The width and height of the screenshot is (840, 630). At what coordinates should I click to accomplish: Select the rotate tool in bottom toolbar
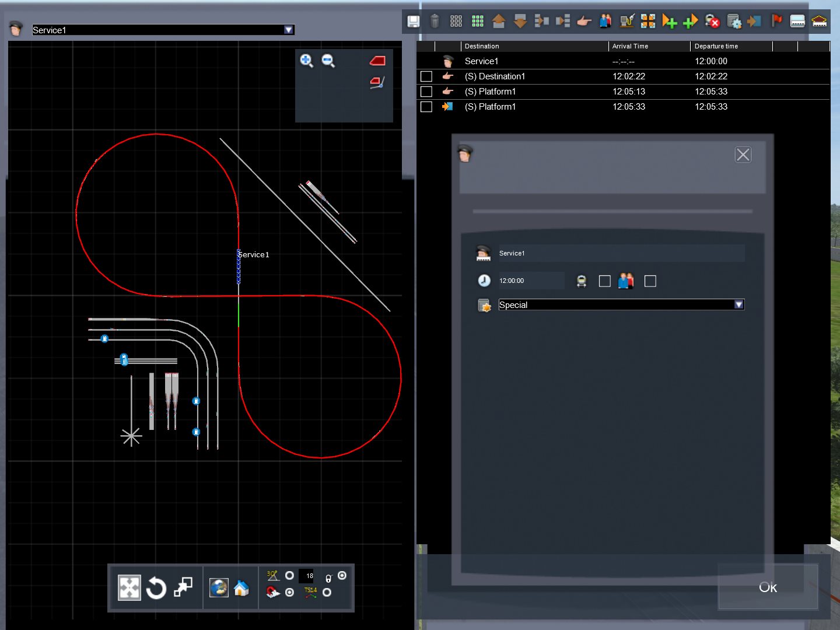pyautogui.click(x=156, y=588)
